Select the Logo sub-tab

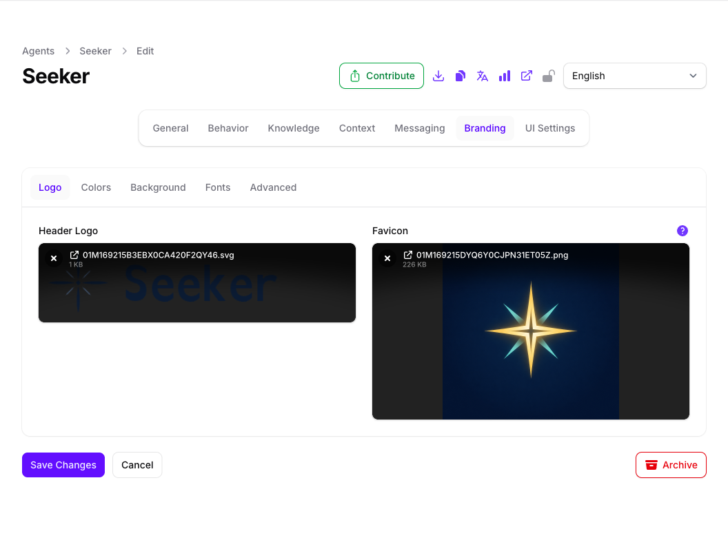(50, 187)
